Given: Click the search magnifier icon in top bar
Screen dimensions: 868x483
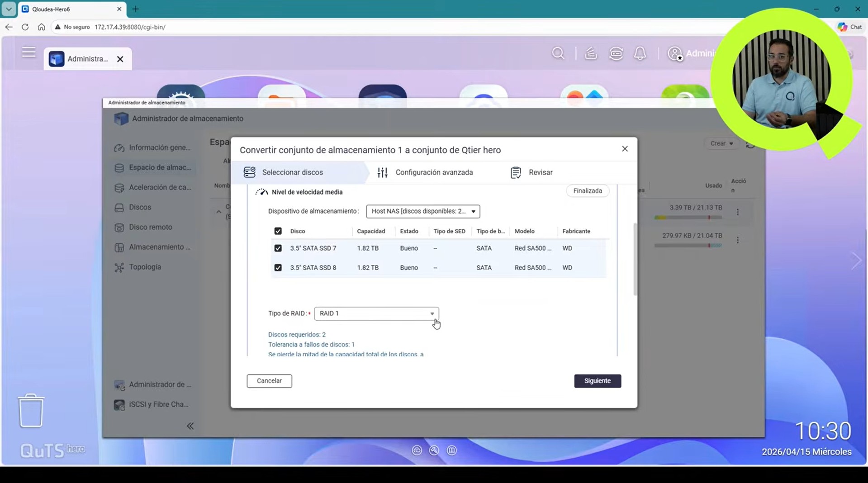Looking at the screenshot, I should click(558, 53).
